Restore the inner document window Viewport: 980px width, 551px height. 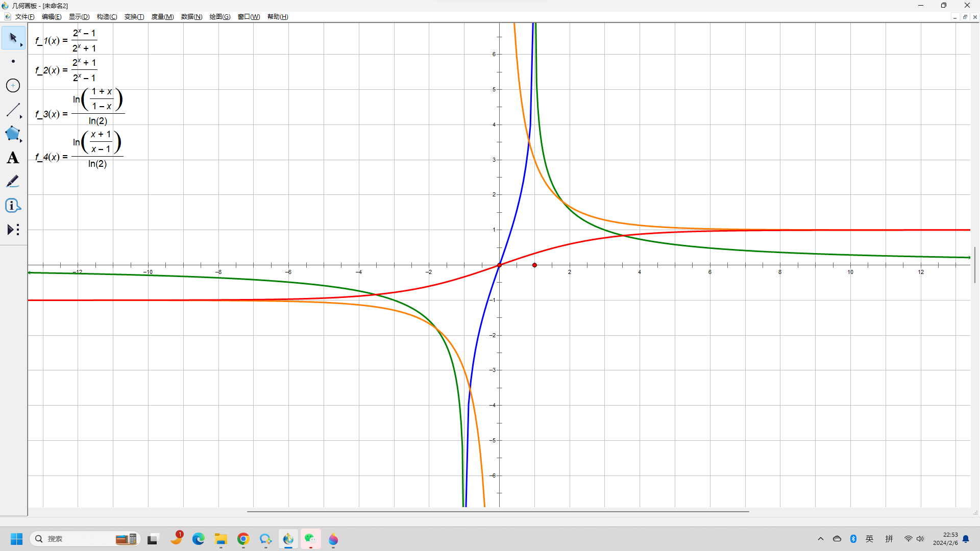point(965,17)
